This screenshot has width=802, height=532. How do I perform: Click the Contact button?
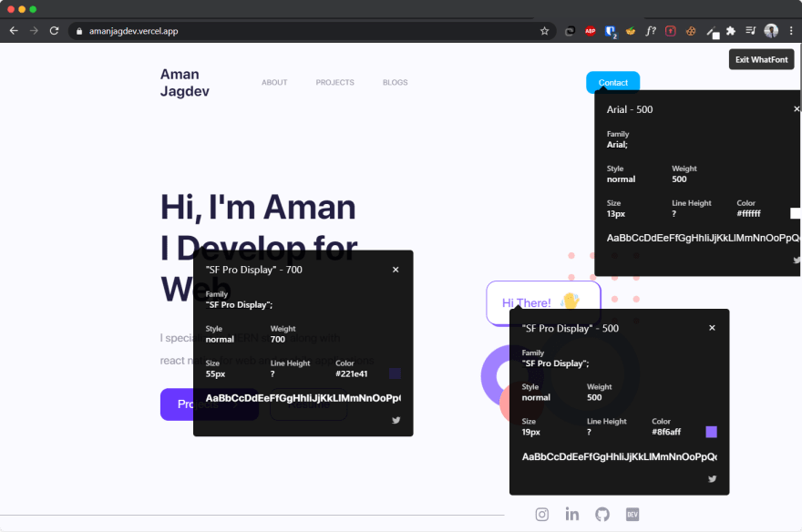tap(612, 82)
